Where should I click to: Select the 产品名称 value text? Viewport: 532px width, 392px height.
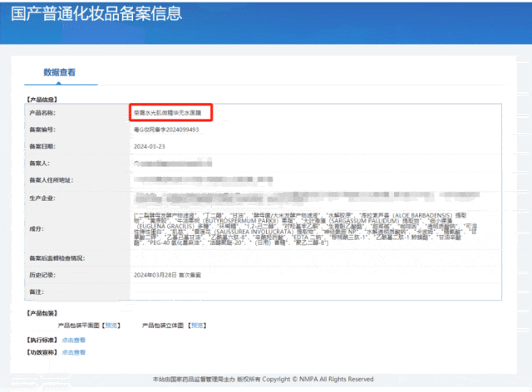click(x=167, y=113)
